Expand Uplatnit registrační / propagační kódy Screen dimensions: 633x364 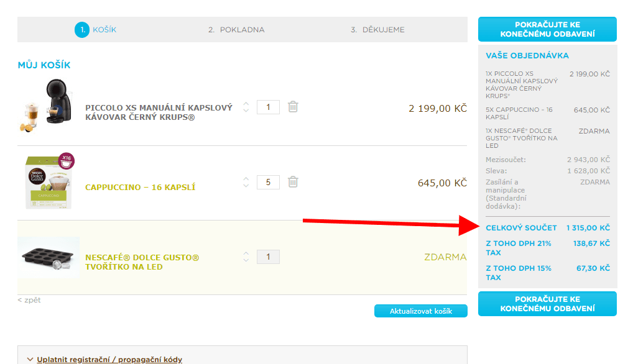point(109,359)
